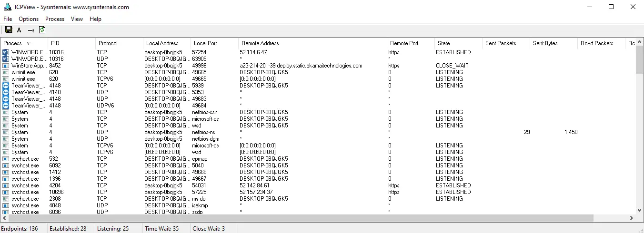The width and height of the screenshot is (644, 233).
Task: Select the TeamViewer icon on port 5939 row
Action: pyautogui.click(x=6, y=86)
